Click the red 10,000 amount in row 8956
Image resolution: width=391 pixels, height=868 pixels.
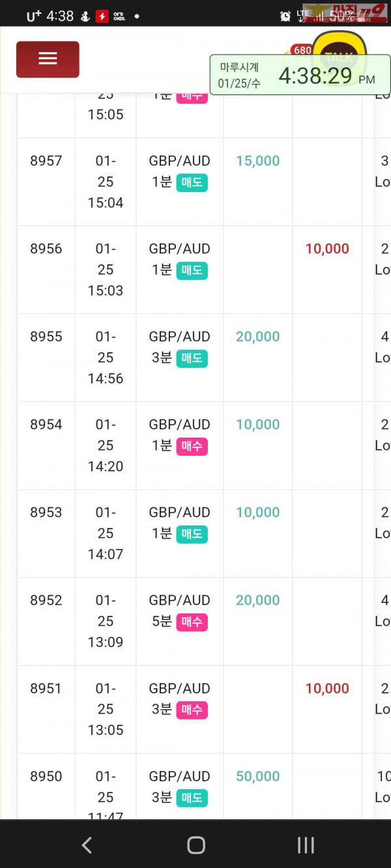[327, 249]
